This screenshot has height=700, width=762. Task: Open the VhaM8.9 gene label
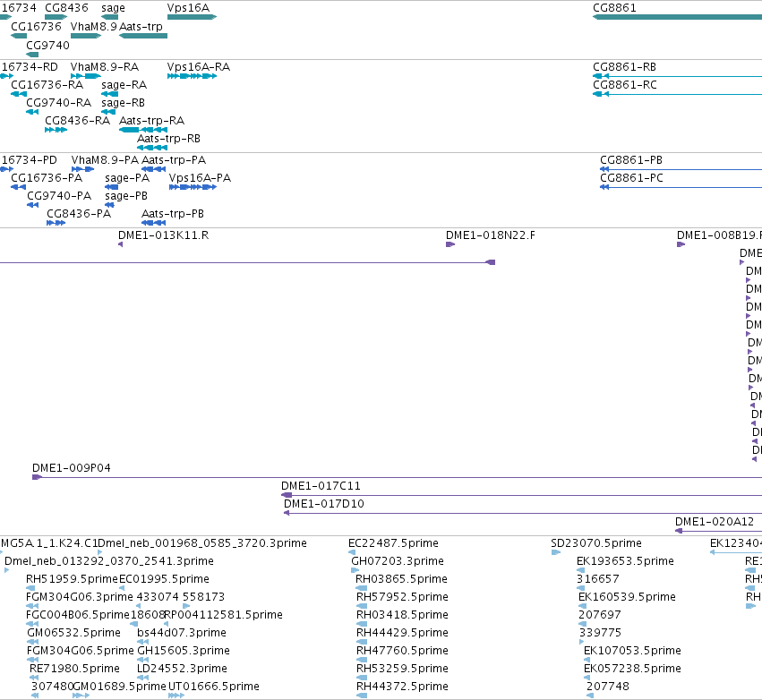coord(94,26)
